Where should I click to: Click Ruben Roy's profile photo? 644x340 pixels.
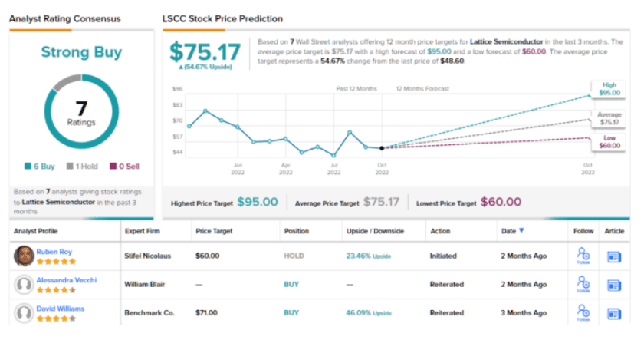(24, 256)
